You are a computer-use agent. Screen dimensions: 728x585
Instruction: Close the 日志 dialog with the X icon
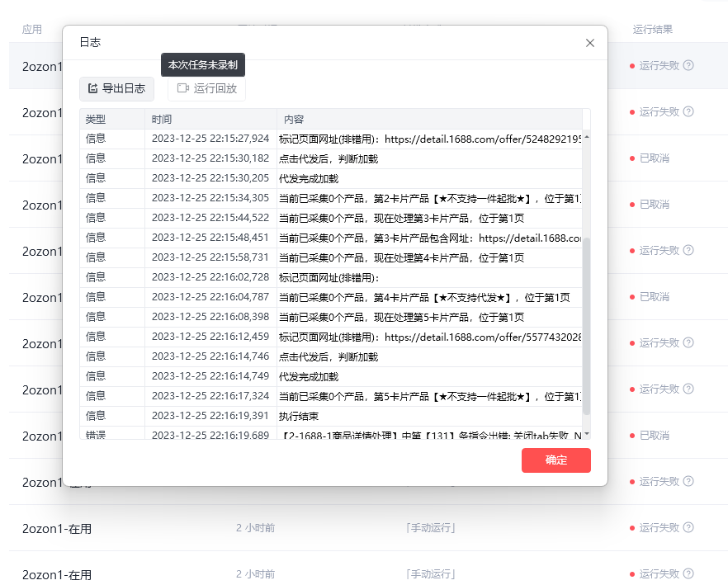590,43
